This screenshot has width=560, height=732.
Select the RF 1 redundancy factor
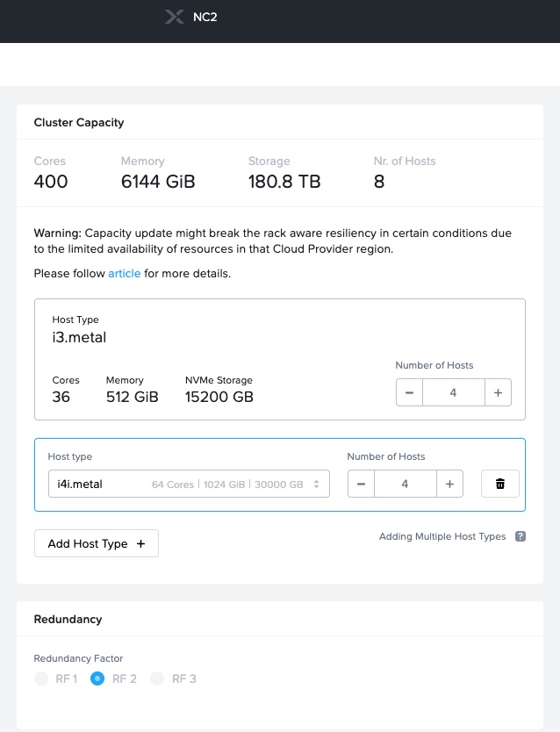coord(41,678)
